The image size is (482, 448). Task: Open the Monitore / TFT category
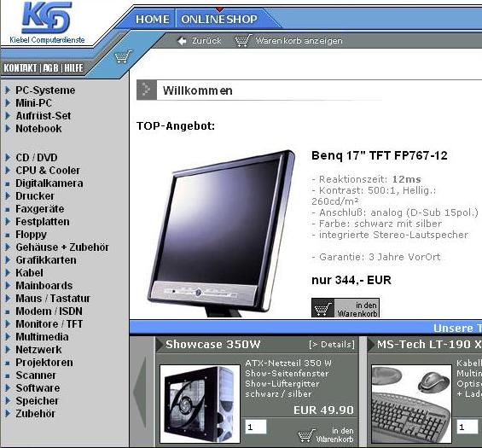coord(49,323)
